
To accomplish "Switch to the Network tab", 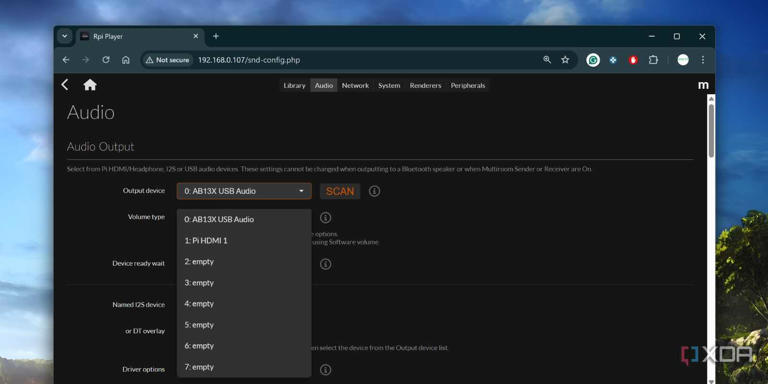I will 355,85.
